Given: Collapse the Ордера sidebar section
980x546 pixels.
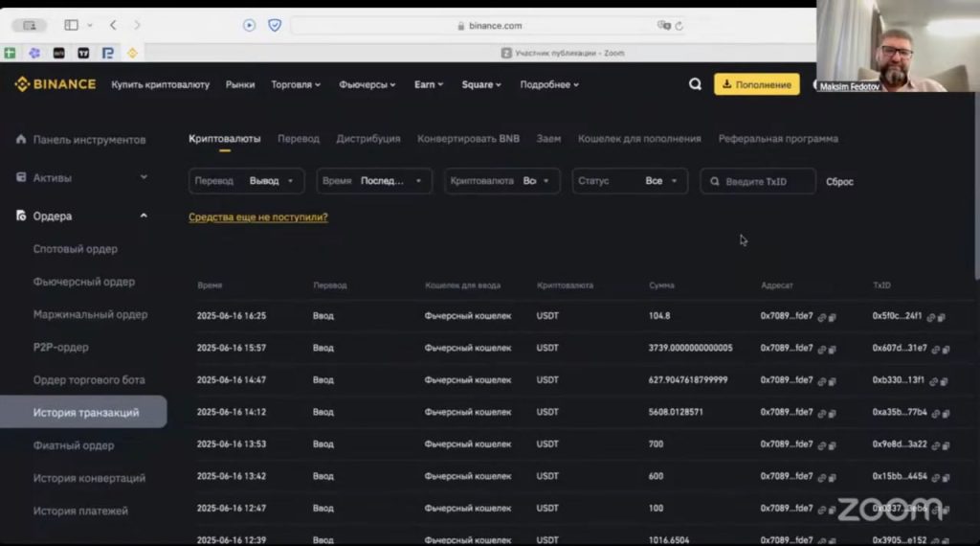Looking at the screenshot, I should click(144, 216).
